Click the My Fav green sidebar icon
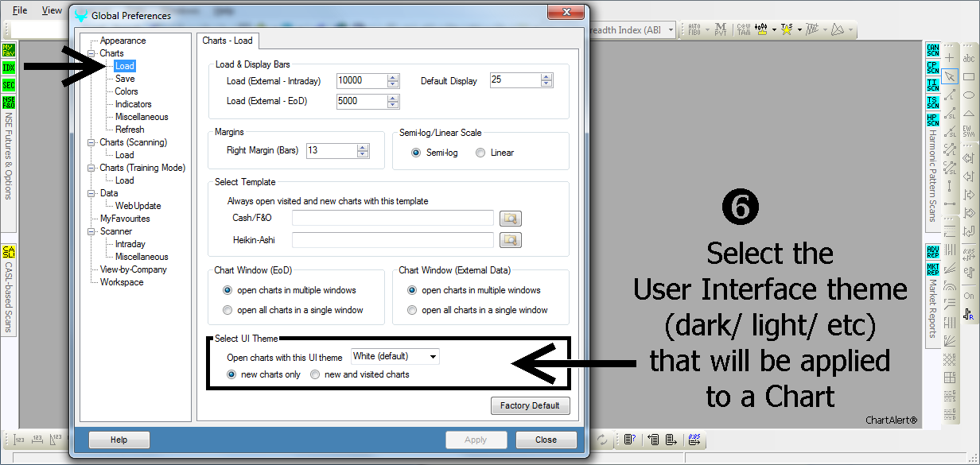This screenshot has width=980, height=465. (9, 51)
